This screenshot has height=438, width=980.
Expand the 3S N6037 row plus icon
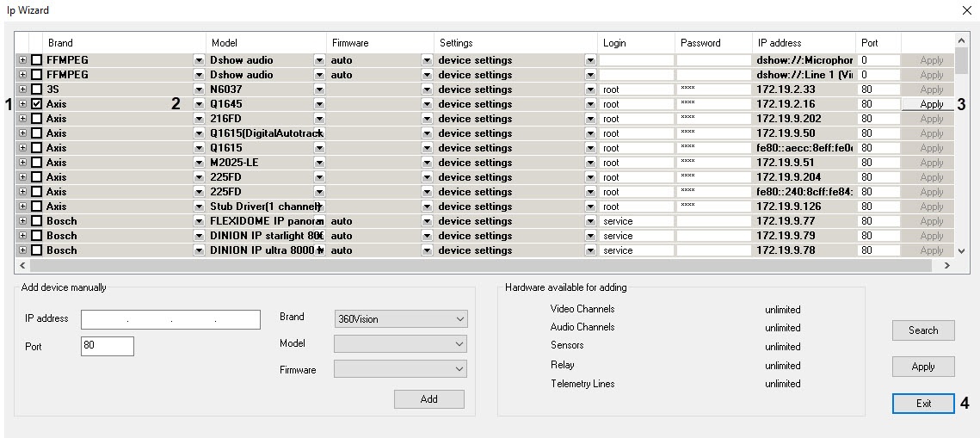pos(22,89)
